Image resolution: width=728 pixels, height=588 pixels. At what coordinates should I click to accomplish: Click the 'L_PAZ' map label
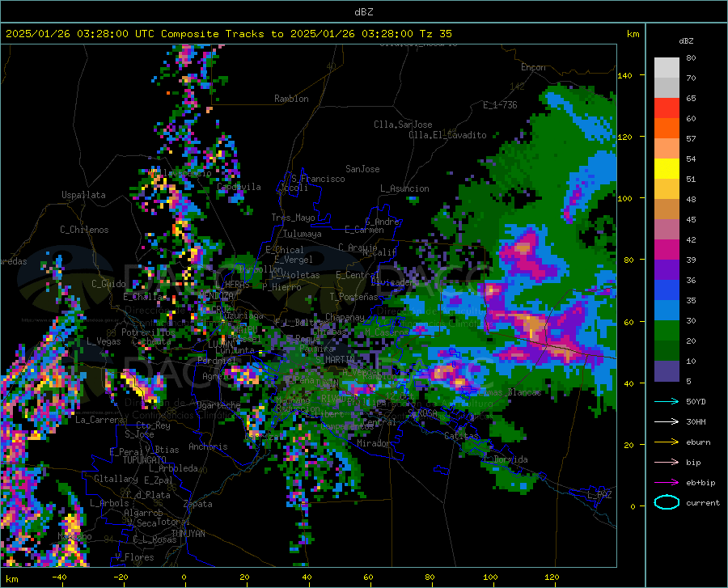pyautogui.click(x=600, y=495)
